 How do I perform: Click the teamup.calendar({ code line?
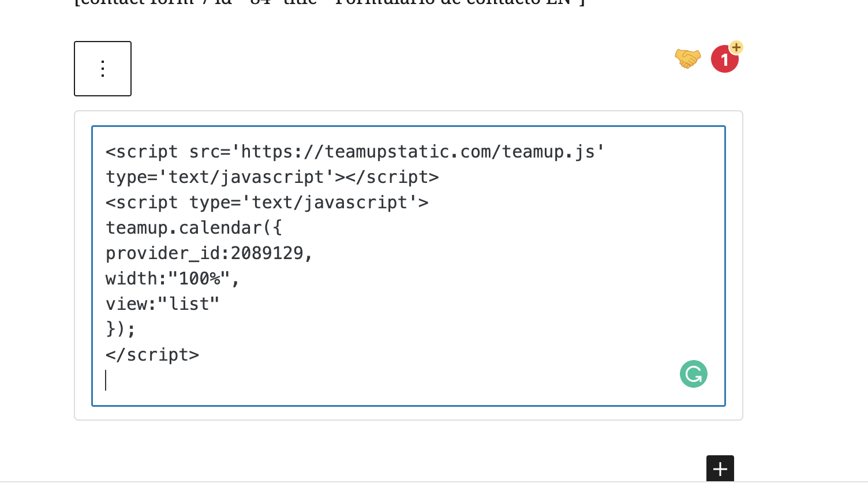(x=194, y=228)
